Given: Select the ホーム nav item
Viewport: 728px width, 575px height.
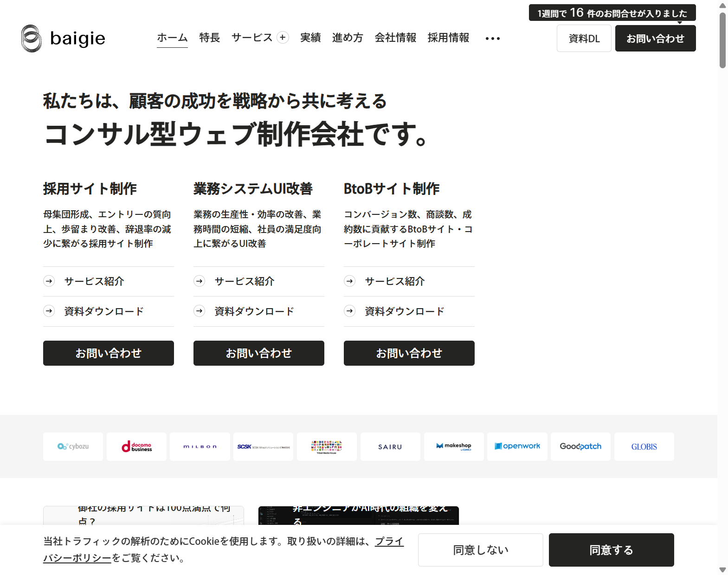Looking at the screenshot, I should (x=172, y=38).
